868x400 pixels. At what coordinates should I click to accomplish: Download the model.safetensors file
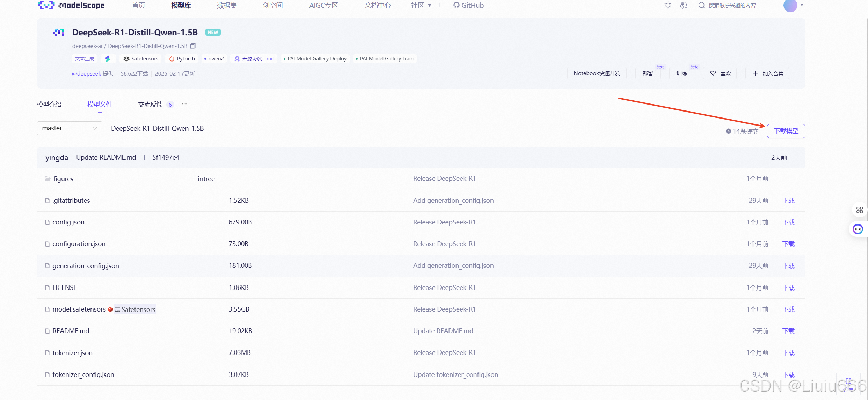tap(788, 309)
